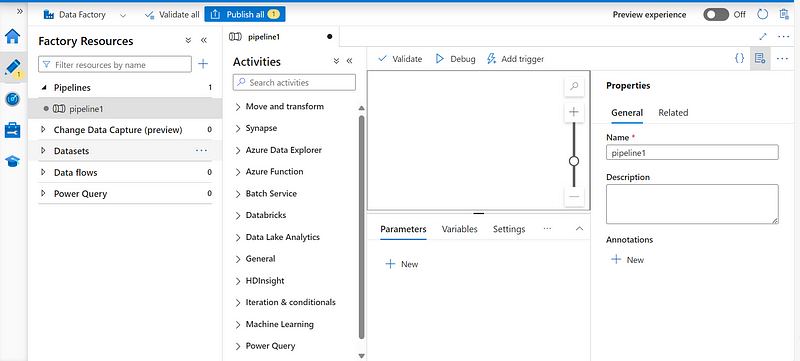800x361 pixels.
Task: Select the Related properties tab
Action: (673, 113)
